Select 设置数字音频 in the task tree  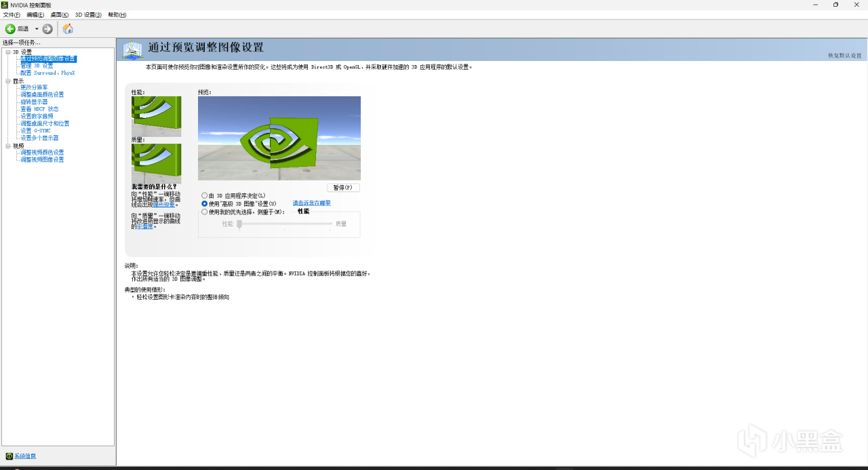(x=37, y=116)
